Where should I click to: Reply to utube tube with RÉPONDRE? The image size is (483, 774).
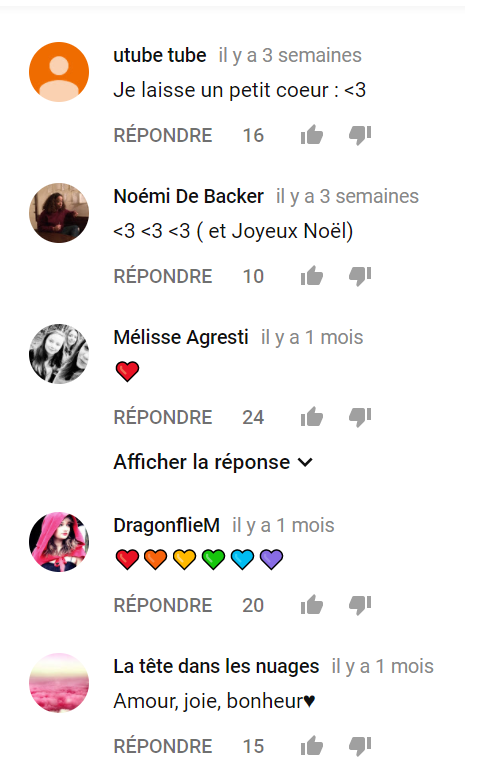(163, 135)
